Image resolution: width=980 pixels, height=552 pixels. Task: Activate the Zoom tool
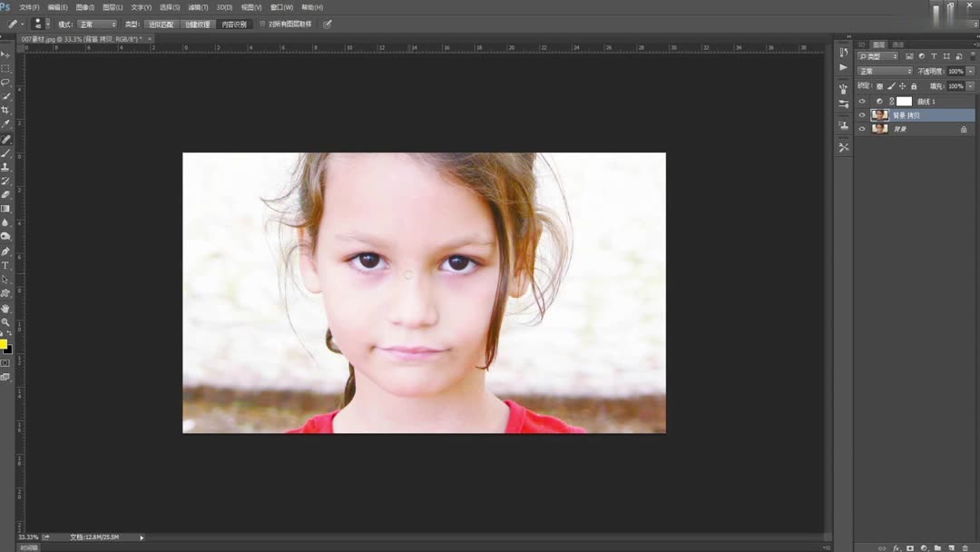[x=5, y=323]
